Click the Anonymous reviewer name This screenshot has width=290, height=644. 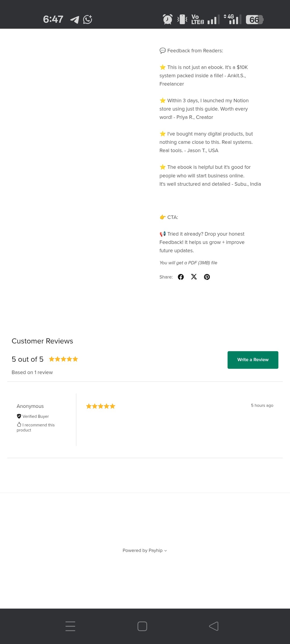pos(30,406)
